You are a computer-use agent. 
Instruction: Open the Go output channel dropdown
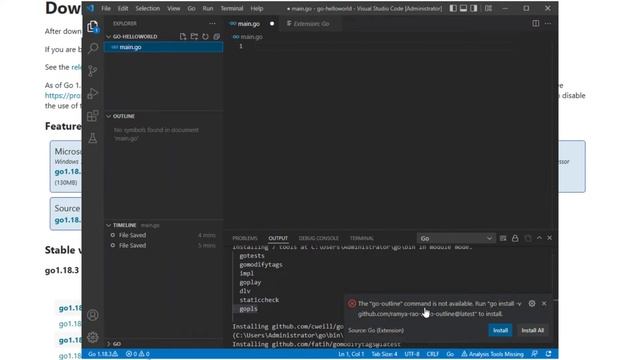pyautogui.click(x=456, y=238)
